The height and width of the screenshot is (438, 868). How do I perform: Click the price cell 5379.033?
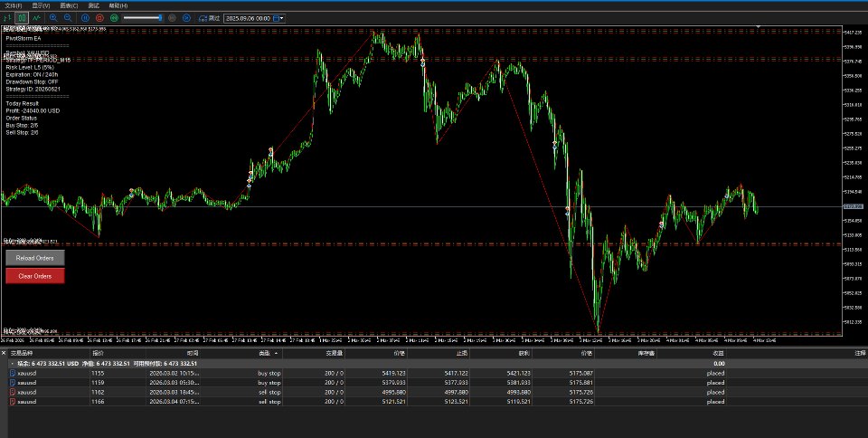coord(393,383)
